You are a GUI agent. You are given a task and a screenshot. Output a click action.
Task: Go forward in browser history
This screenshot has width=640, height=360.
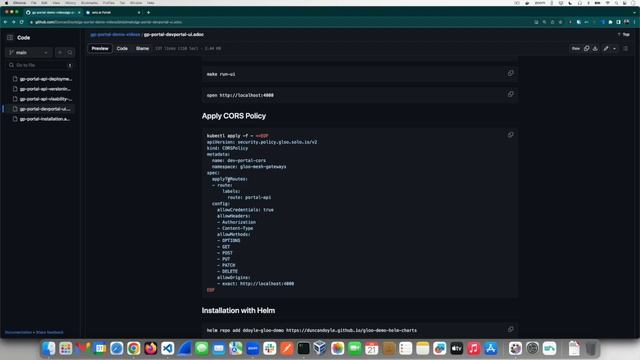point(13,22)
